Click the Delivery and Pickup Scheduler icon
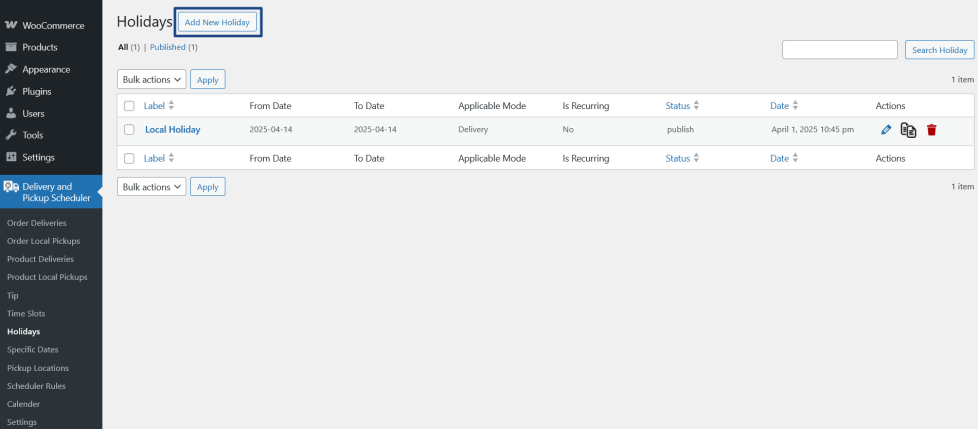 [x=11, y=187]
